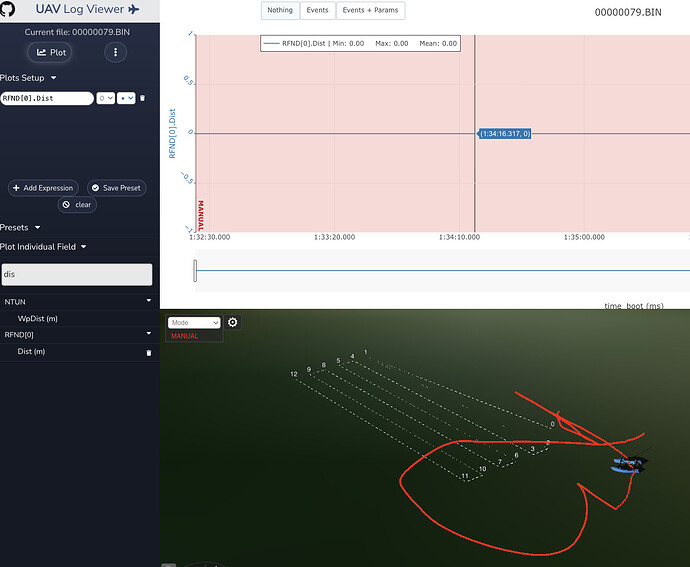This screenshot has height=567, width=690.
Task: Clear all plotted expressions
Action: 77,205
